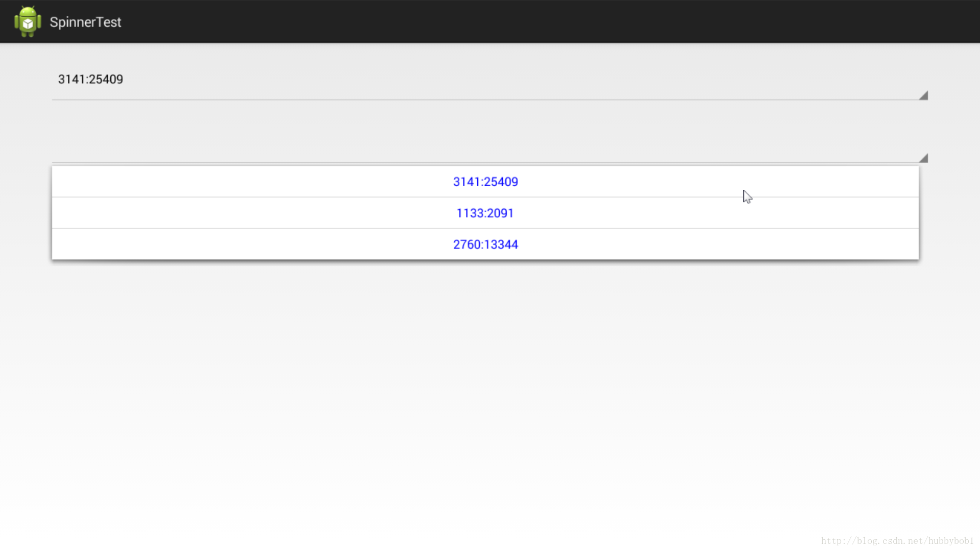This screenshot has width=980, height=551.
Task: Click the Android SpinnerTest app icon
Action: [x=28, y=21]
